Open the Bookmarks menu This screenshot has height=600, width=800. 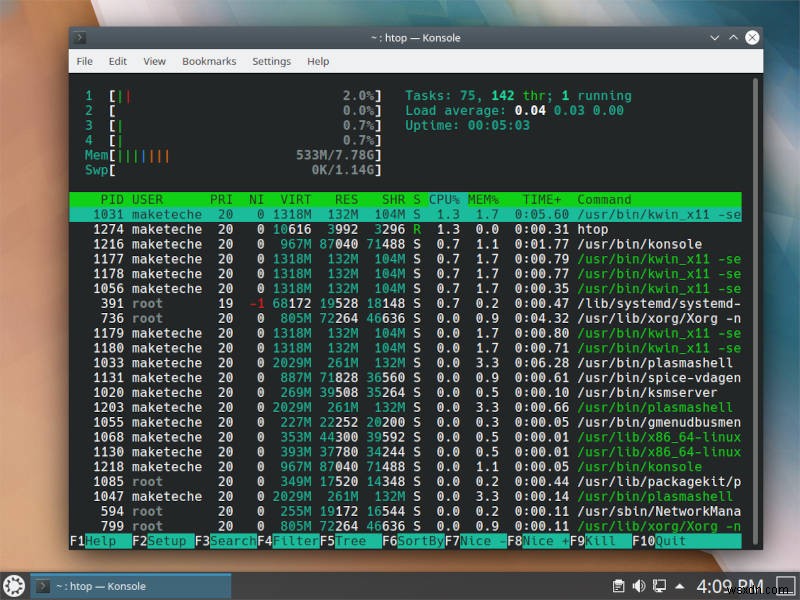click(209, 61)
